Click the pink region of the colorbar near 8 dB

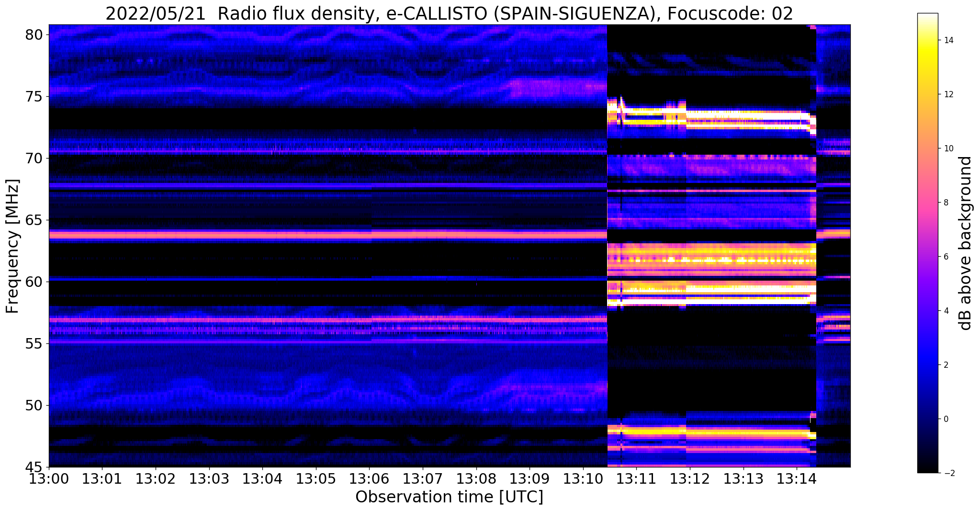pyautogui.click(x=927, y=203)
